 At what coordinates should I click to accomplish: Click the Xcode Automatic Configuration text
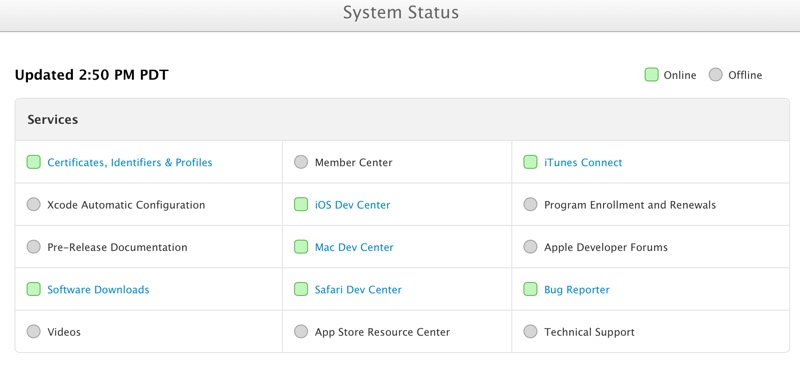tap(126, 205)
